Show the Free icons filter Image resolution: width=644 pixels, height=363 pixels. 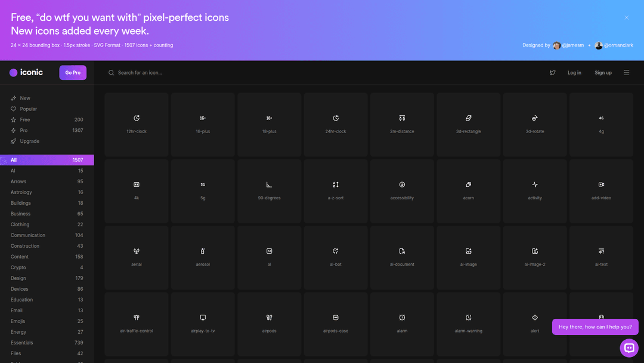tap(24, 119)
